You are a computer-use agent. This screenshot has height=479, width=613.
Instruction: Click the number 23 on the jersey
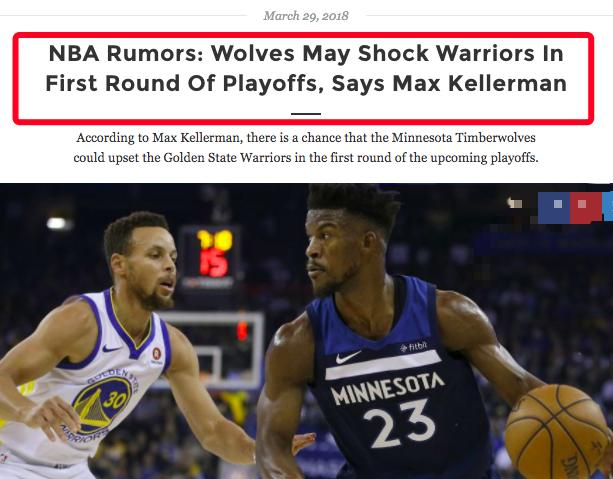pyautogui.click(x=399, y=424)
